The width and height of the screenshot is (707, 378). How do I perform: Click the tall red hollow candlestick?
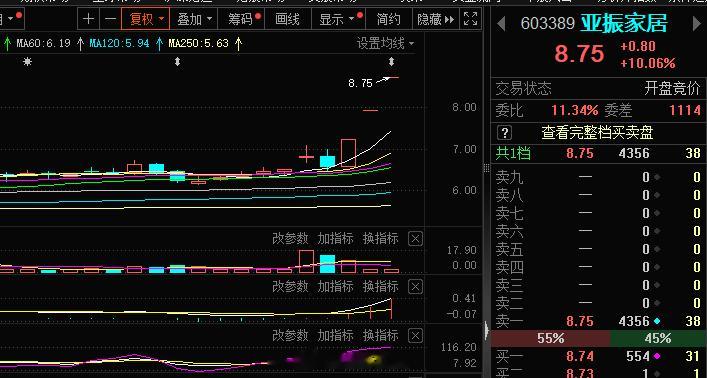point(348,153)
